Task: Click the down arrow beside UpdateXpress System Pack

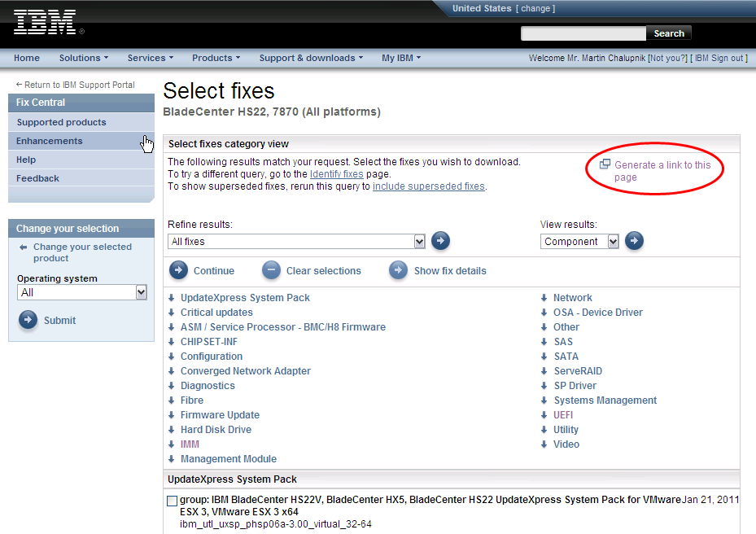Action: tap(171, 298)
